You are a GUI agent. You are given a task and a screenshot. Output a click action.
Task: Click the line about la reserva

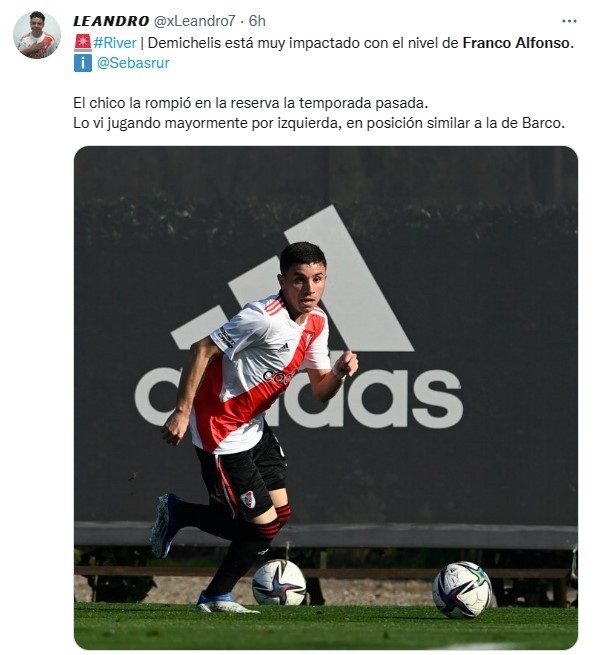tap(251, 103)
